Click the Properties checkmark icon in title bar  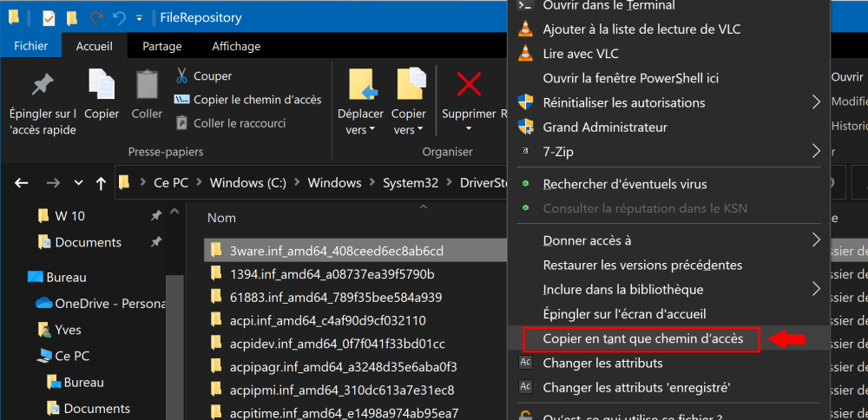49,18
